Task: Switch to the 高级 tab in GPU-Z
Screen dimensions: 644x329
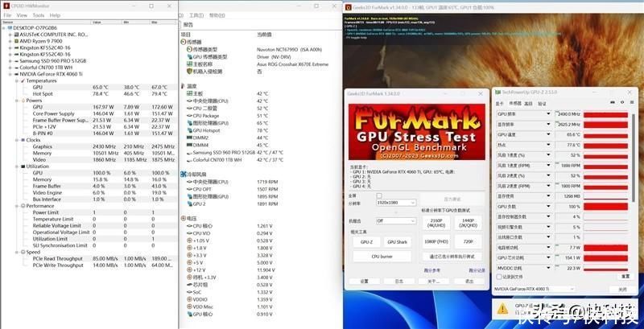Action: pyautogui.click(x=528, y=104)
